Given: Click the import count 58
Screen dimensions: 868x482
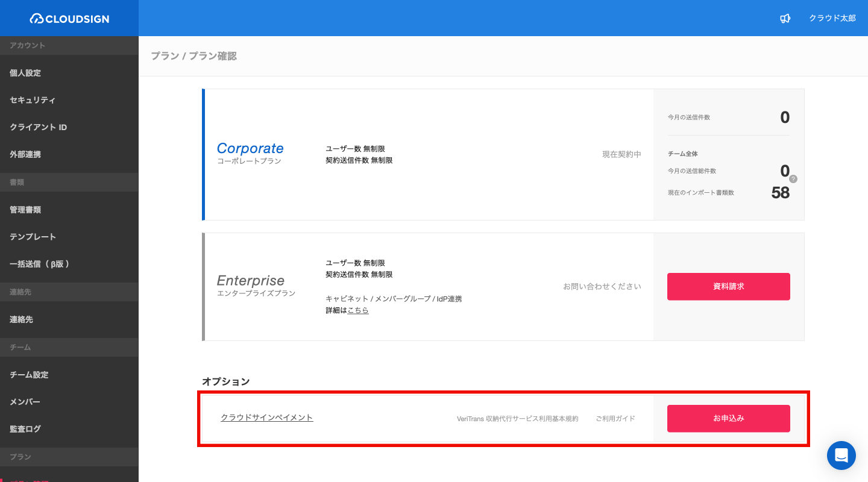Looking at the screenshot, I should (x=781, y=192).
